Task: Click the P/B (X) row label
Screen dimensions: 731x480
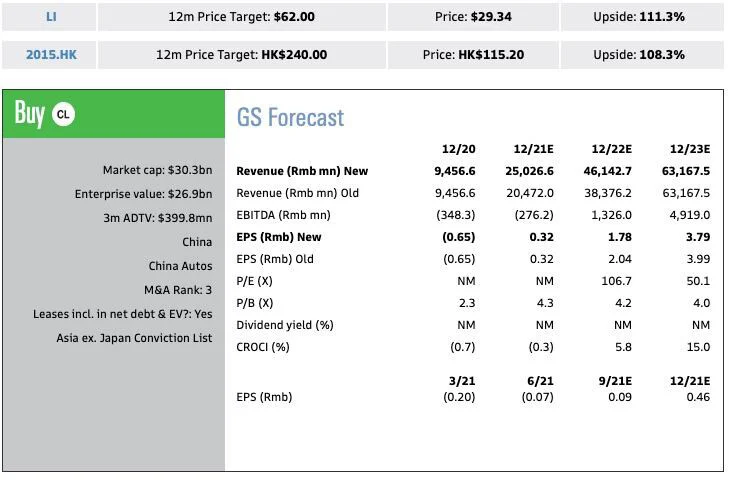Action: coord(254,303)
